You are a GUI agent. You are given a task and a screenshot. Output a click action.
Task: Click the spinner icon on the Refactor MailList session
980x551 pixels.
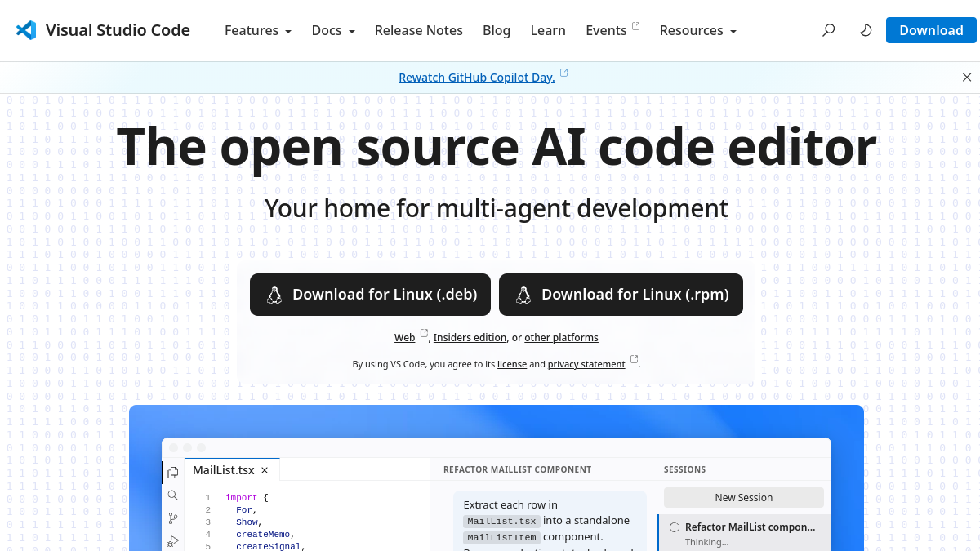point(675,527)
